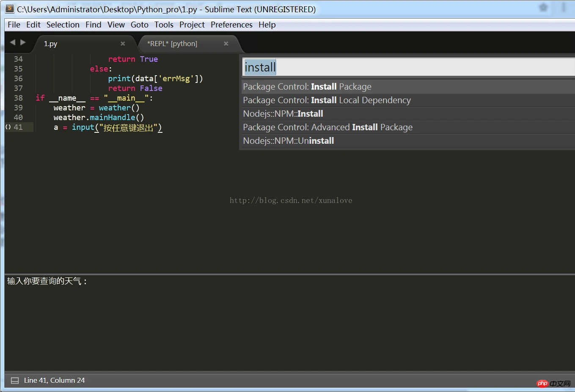Viewport: 575px width, 392px height.
Task: Select Nodejs::NPM::Uninstall command
Action: pyautogui.click(x=408, y=141)
